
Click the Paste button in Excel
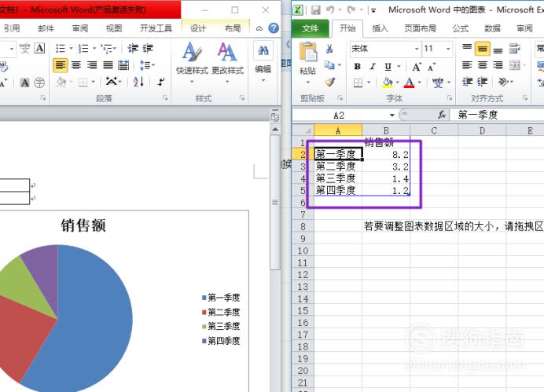[x=308, y=62]
